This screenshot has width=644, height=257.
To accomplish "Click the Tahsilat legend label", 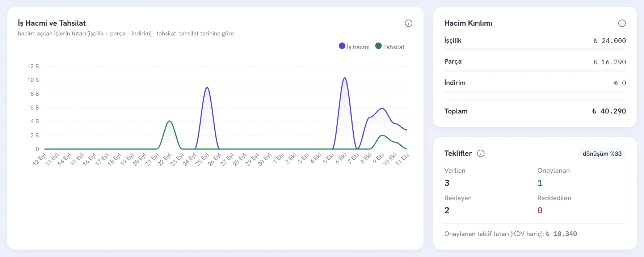I will coord(394,47).
